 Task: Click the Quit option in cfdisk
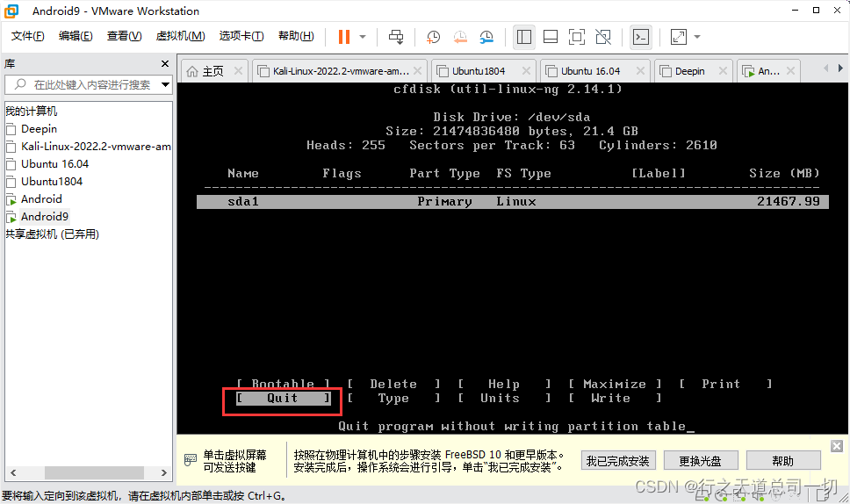pyautogui.click(x=283, y=399)
